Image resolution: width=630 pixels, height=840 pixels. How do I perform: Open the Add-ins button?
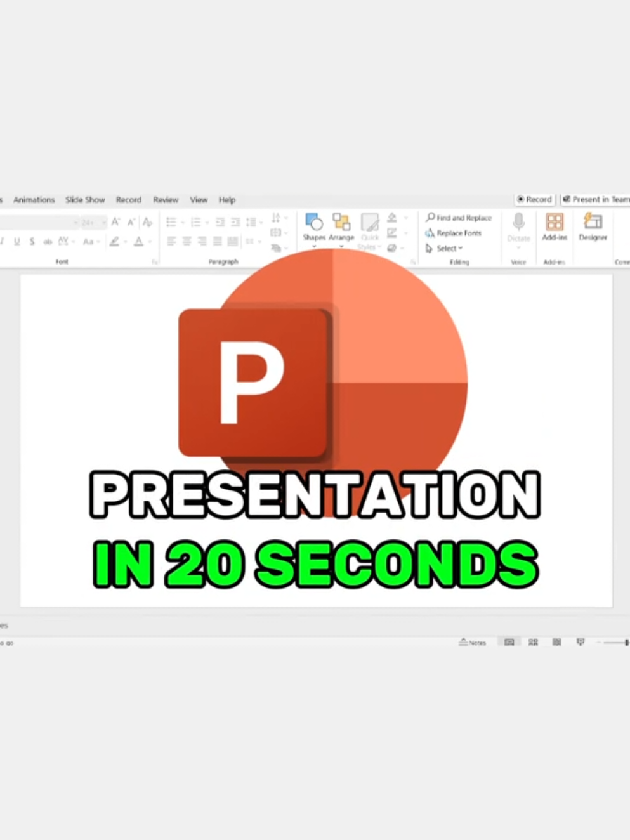click(555, 226)
